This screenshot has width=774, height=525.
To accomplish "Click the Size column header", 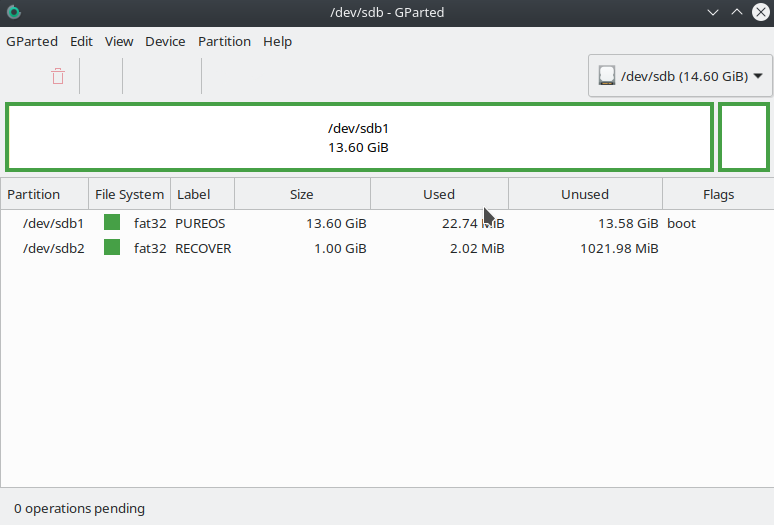I will point(301,194).
